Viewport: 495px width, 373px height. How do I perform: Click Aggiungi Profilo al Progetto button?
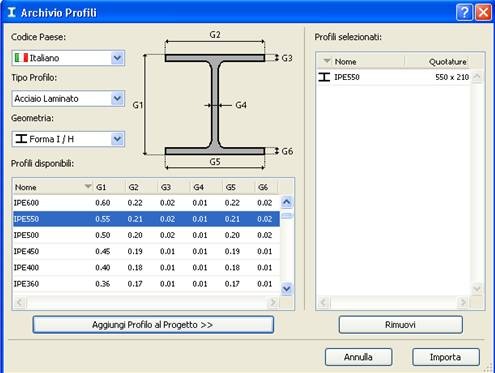point(153,325)
